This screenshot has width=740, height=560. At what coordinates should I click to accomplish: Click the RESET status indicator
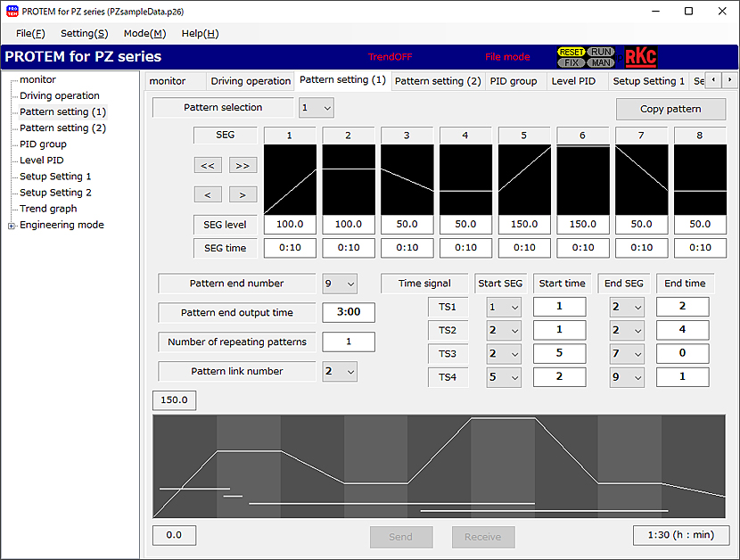pos(571,52)
